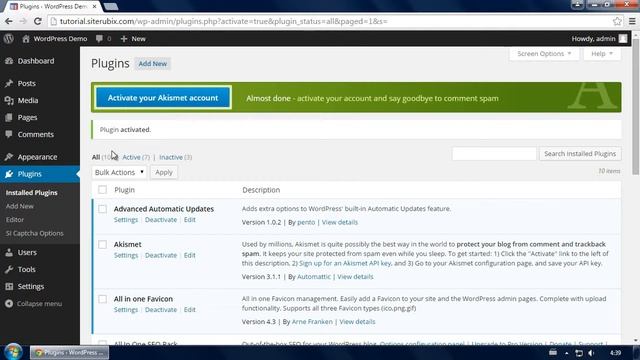Expand the Screen Options panel

544,54
